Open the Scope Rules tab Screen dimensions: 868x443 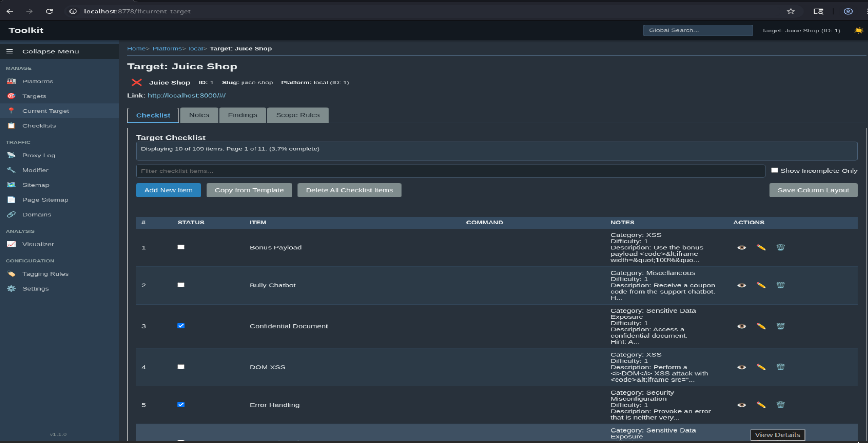click(x=297, y=115)
